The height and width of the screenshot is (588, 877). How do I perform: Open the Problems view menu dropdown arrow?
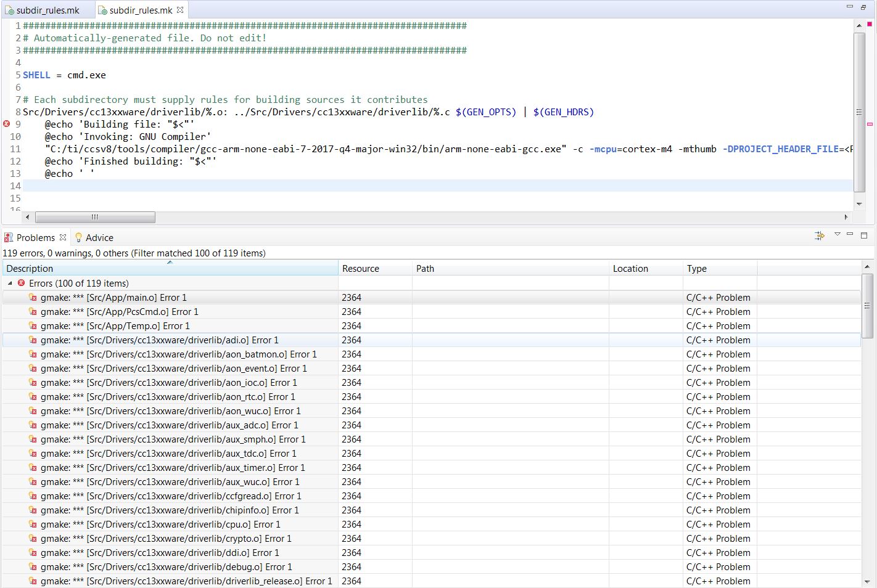(x=837, y=235)
